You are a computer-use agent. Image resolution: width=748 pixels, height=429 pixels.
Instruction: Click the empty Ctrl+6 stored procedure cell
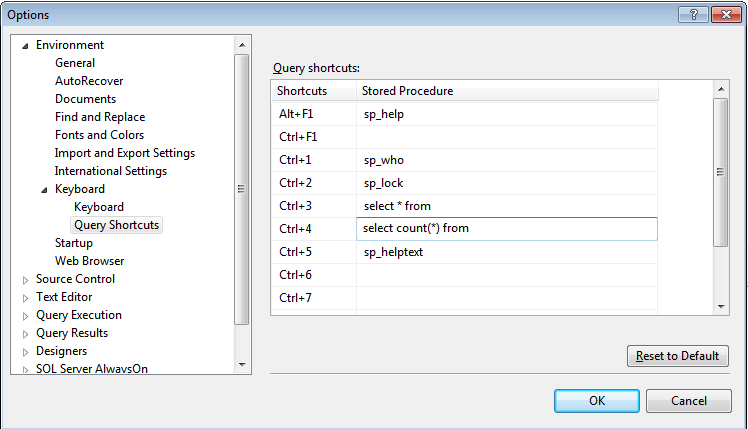pyautogui.click(x=507, y=275)
